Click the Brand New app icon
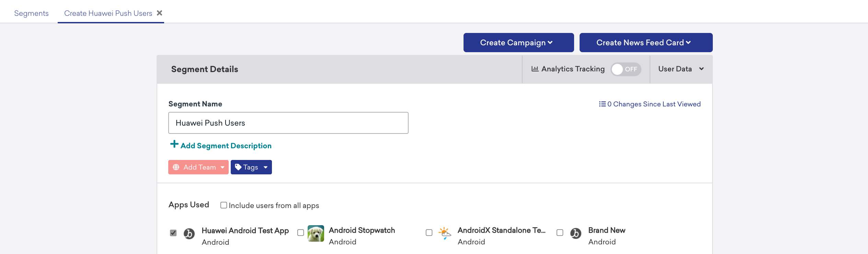This screenshot has height=254, width=868. (x=576, y=233)
